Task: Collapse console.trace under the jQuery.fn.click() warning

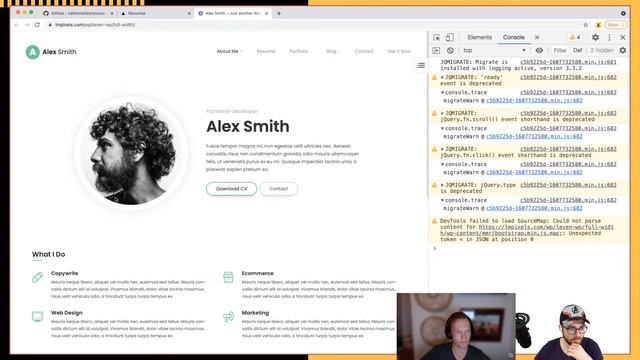Action: coord(442,164)
